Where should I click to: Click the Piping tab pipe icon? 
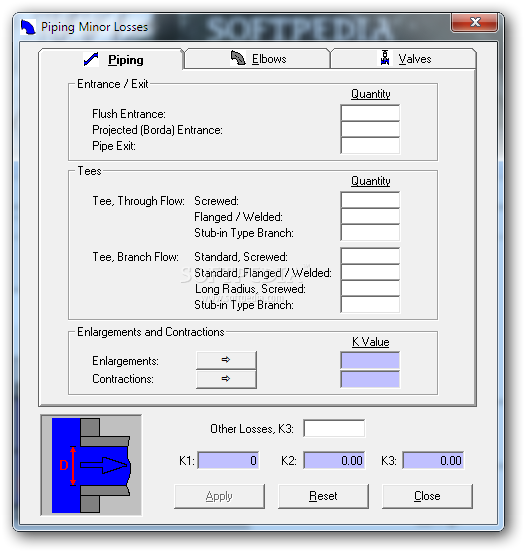point(91,59)
